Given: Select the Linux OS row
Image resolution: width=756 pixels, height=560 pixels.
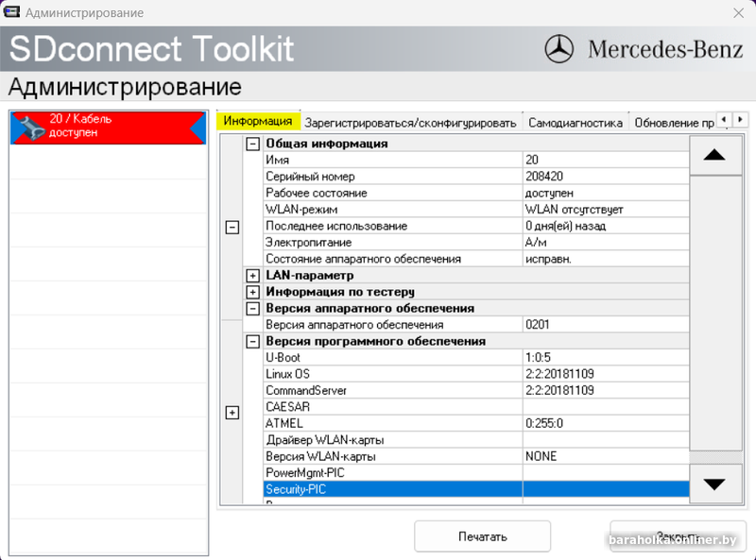Looking at the screenshot, I should coord(476,374).
